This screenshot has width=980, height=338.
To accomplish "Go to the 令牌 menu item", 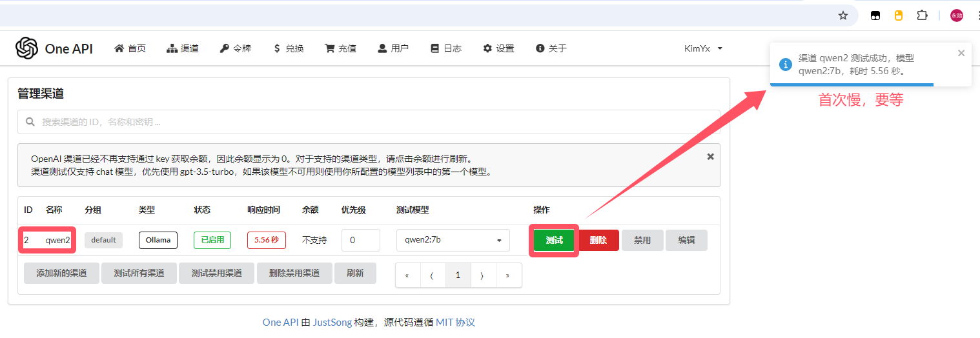I will [x=235, y=48].
